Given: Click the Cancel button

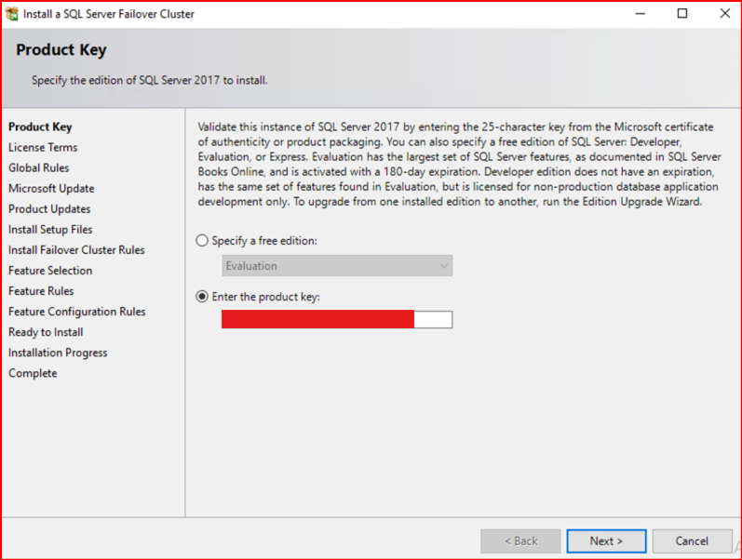Looking at the screenshot, I should click(x=692, y=541).
